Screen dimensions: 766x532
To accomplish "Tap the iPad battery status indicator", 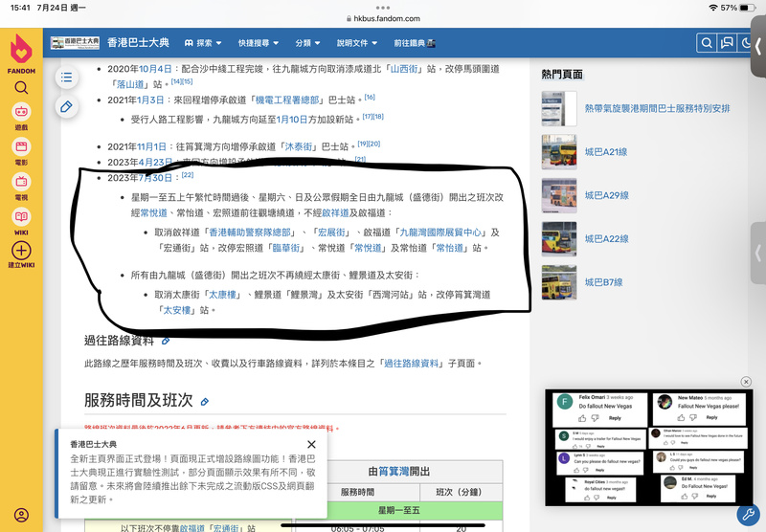I will coord(747,8).
